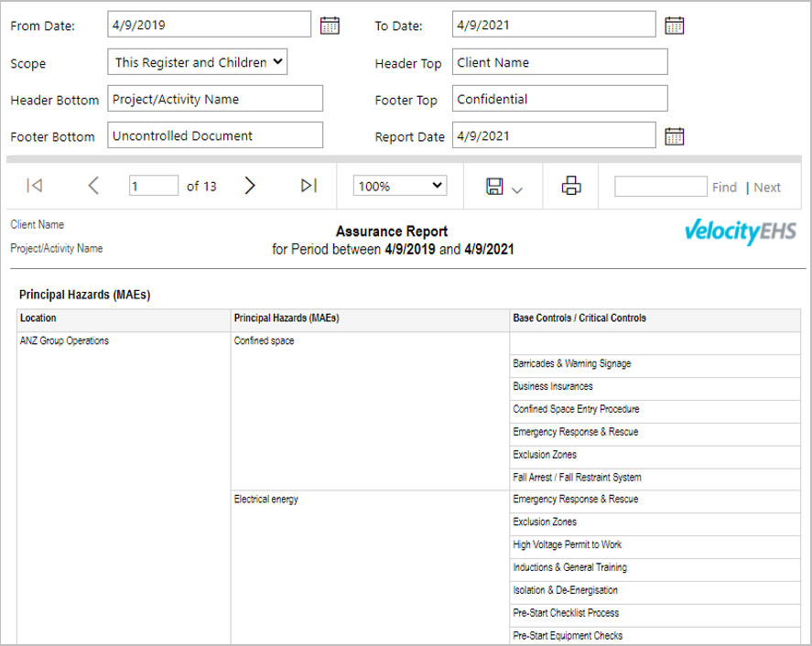Viewport: 812px width, 646px height.
Task: Go to the first report page
Action: coord(35,186)
